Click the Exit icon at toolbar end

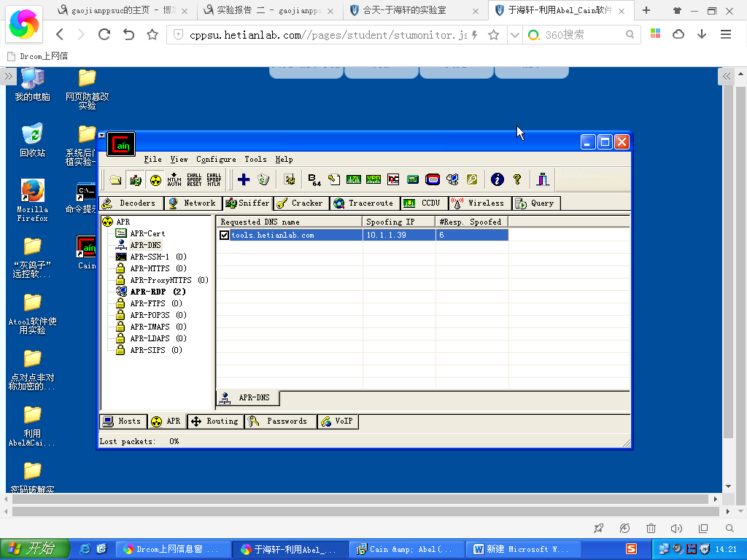click(543, 179)
